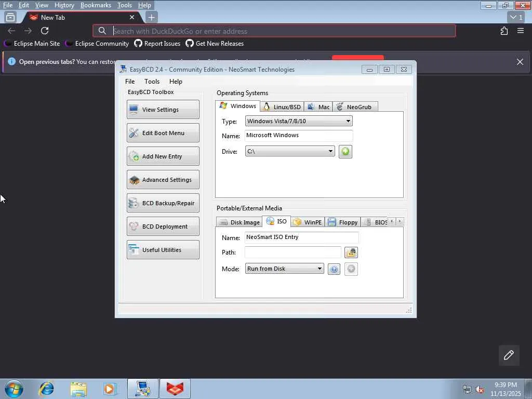Select the red browser taskbar icon
The height and width of the screenshot is (399, 532).
175,389
